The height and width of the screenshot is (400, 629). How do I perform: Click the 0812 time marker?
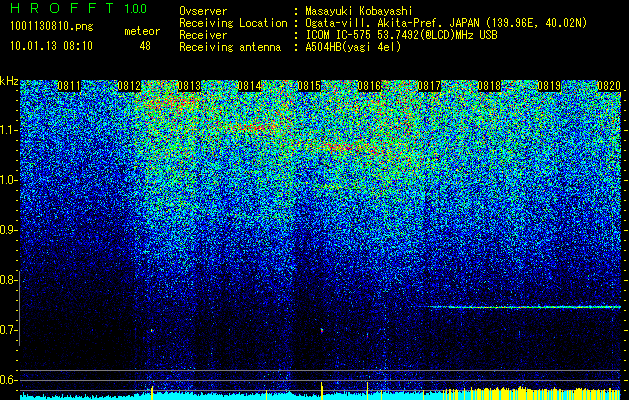[x=129, y=86]
